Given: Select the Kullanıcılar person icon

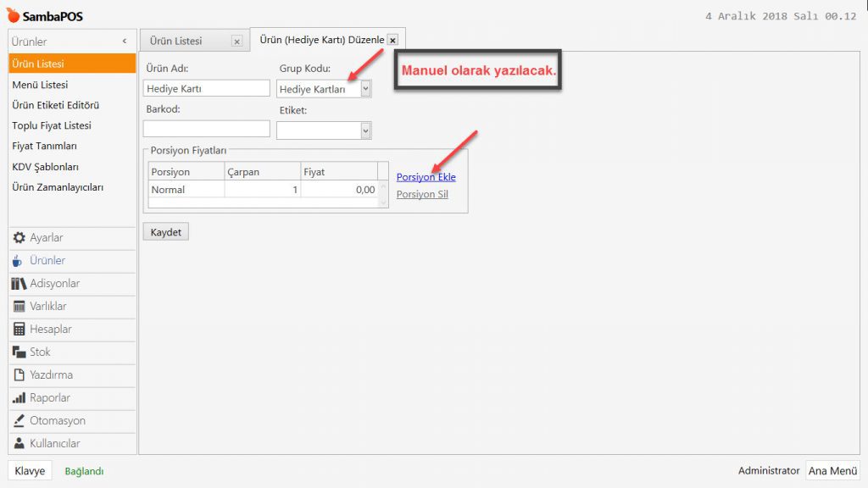Looking at the screenshot, I should [19, 444].
